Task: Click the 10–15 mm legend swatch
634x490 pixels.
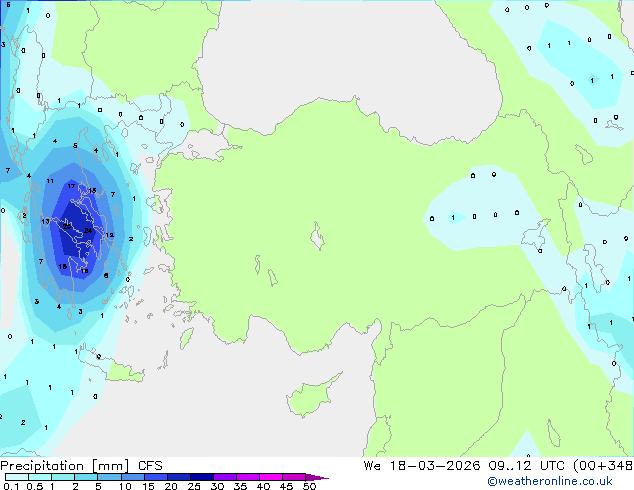Action: [132, 477]
